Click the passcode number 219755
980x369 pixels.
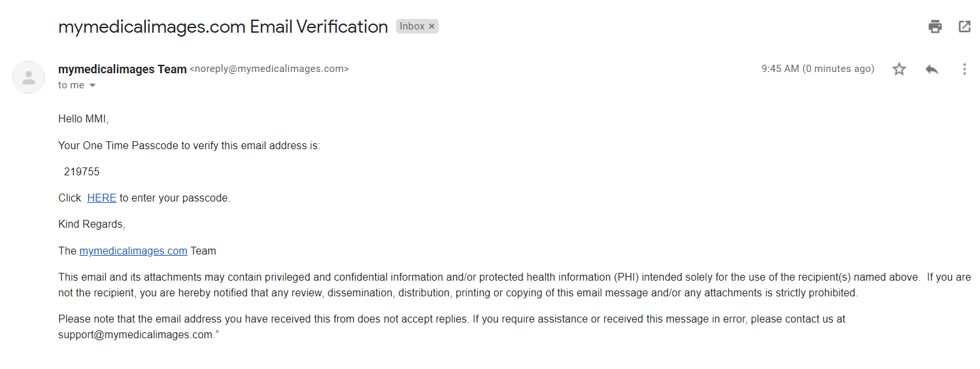click(82, 172)
